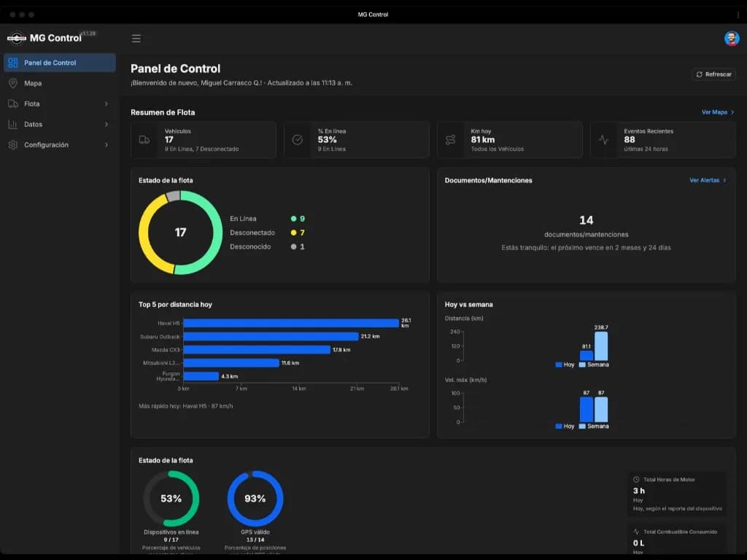Click the "Más rápido hoy: Haval H5" text
The image size is (747, 560).
tap(186, 406)
